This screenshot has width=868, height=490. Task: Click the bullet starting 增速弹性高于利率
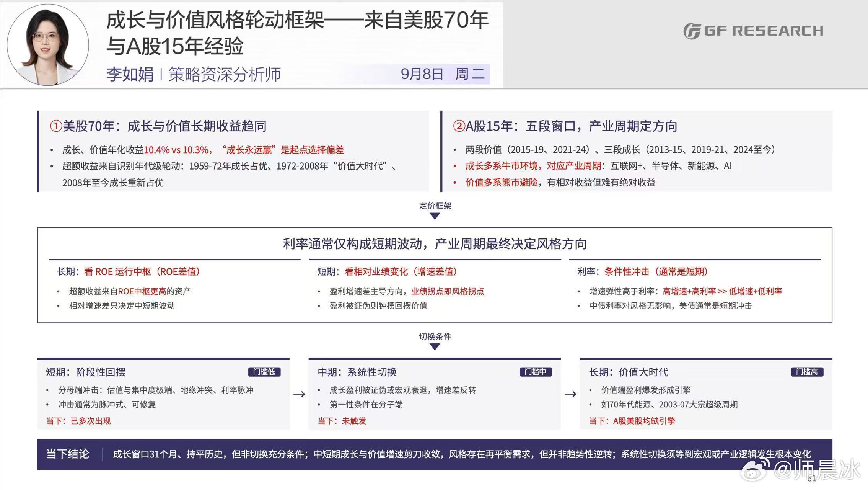pos(686,291)
